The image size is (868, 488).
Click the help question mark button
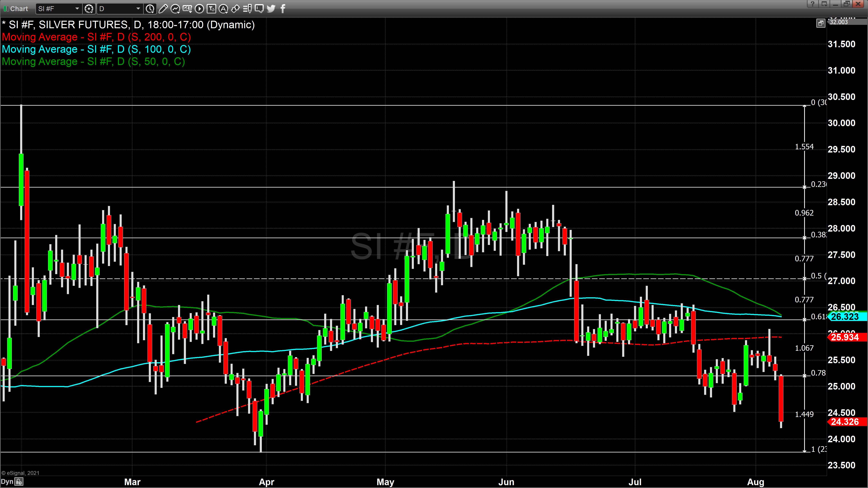coord(812,4)
